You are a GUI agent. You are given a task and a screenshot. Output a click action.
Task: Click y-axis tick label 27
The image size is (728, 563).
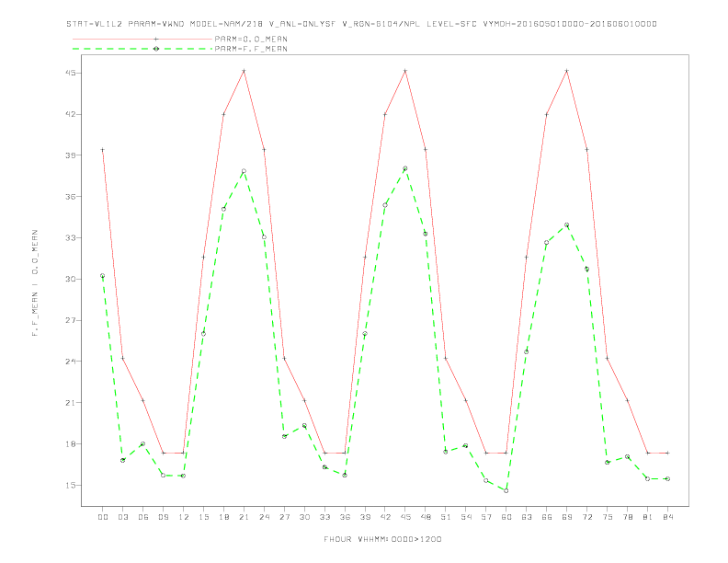pyautogui.click(x=70, y=320)
